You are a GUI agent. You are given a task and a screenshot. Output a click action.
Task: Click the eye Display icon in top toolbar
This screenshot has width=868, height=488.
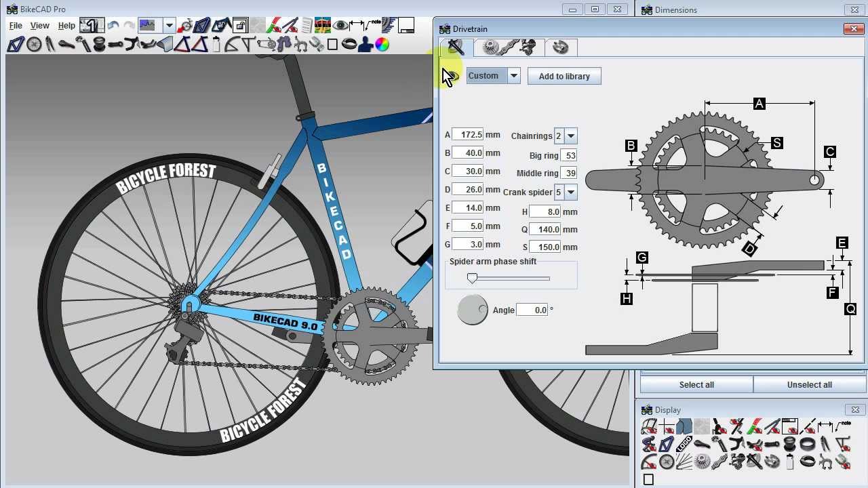pos(340,26)
